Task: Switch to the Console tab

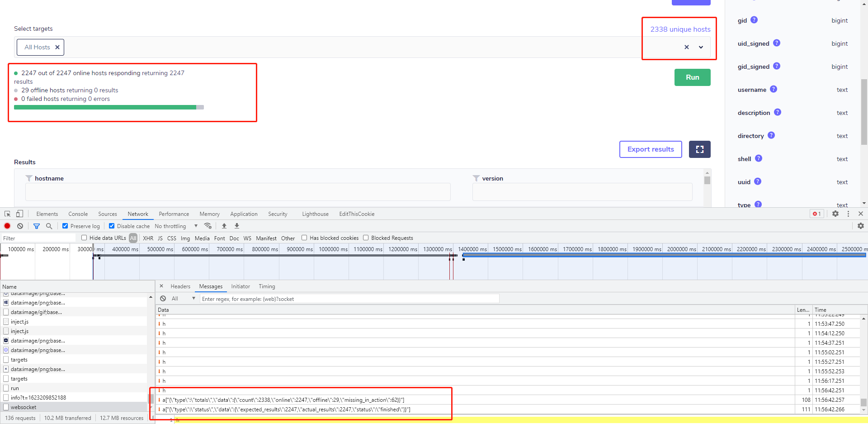Action: 78,214
